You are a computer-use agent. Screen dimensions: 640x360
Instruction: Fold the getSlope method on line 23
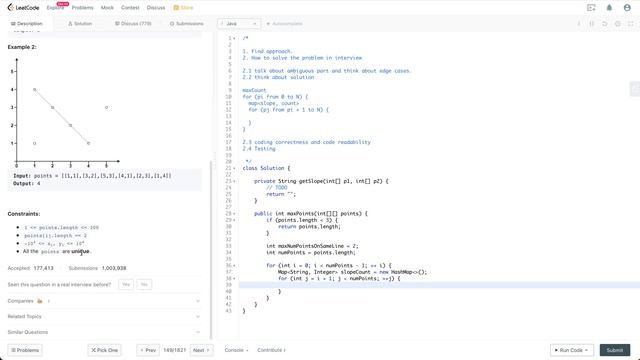point(234,181)
